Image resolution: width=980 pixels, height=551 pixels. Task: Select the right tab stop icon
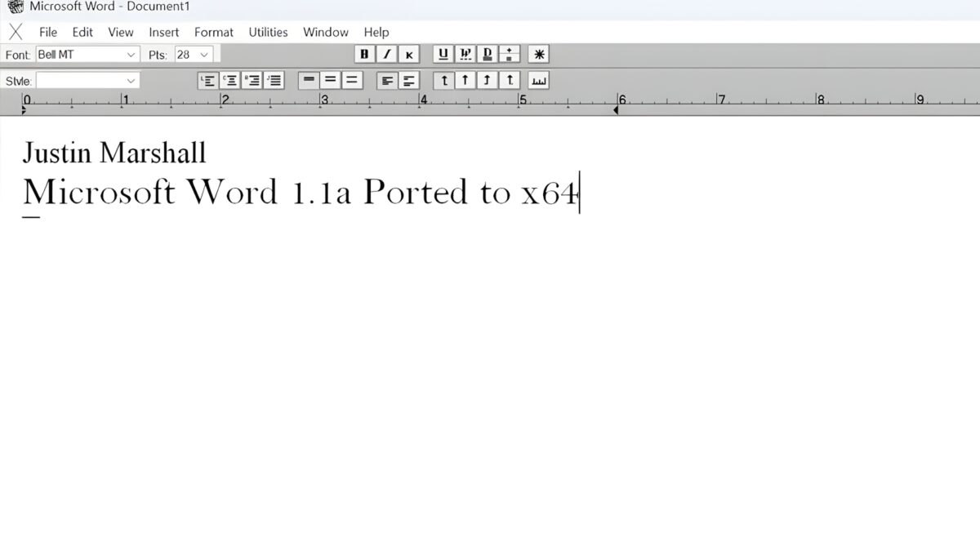click(x=488, y=80)
